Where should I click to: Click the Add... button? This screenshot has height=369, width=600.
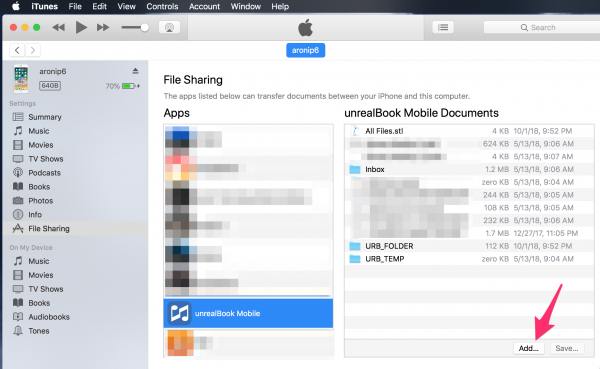point(528,348)
